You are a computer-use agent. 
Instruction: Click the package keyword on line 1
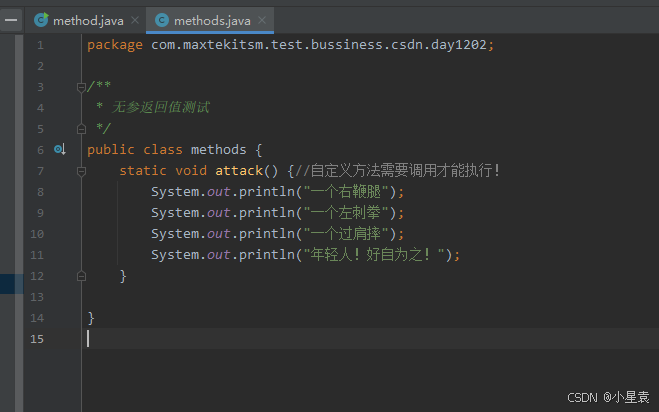coord(115,45)
